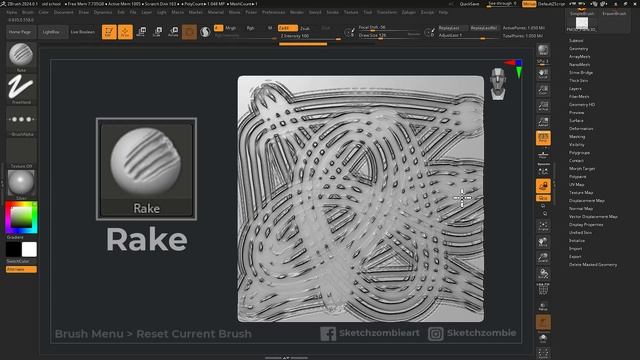640x360 pixels.
Task: Enable the Rgb paint mode
Action: (250, 28)
